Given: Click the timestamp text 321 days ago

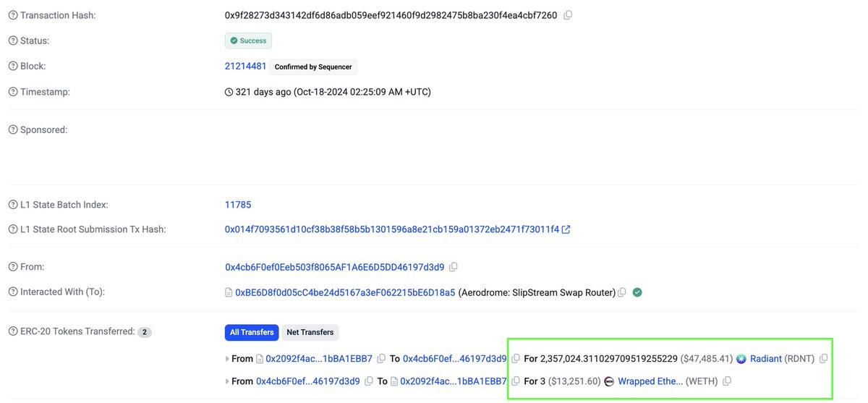Looking at the screenshot, I should click(x=333, y=93).
